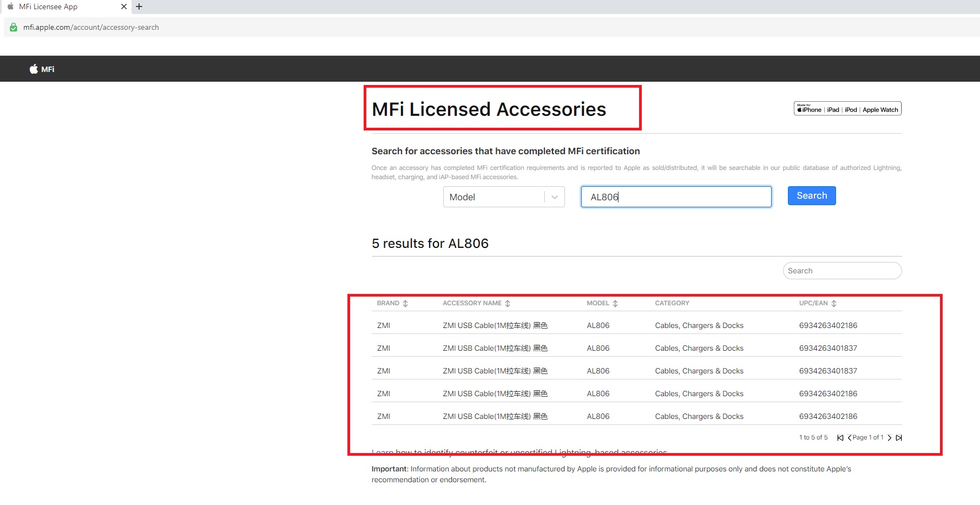Close the MFi Licensee App tab
980x505 pixels.
pyautogui.click(x=124, y=7)
